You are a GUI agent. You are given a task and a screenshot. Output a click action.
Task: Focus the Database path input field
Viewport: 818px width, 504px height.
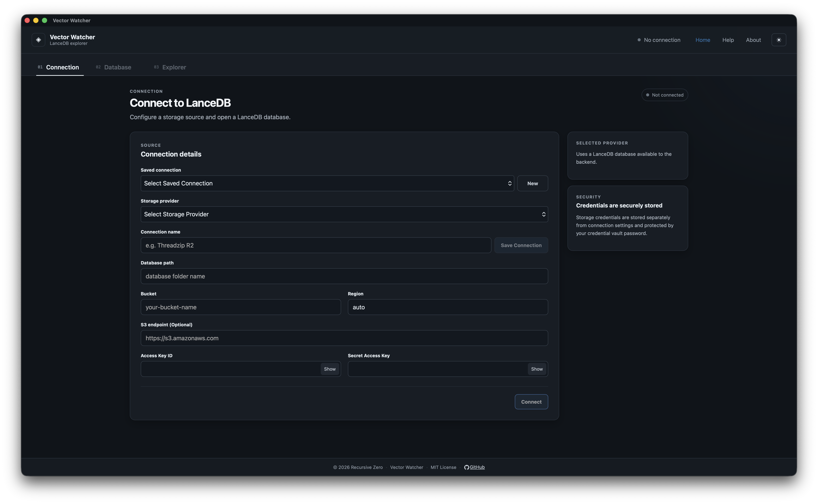pyautogui.click(x=344, y=276)
